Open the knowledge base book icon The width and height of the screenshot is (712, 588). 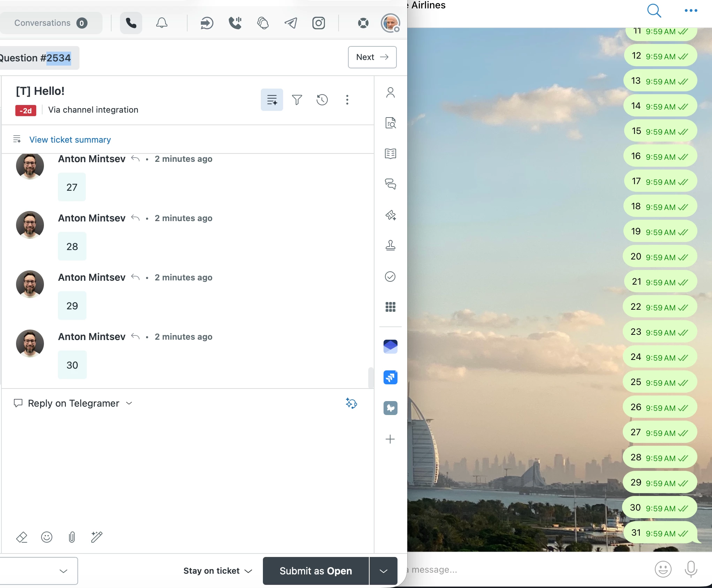click(x=390, y=153)
